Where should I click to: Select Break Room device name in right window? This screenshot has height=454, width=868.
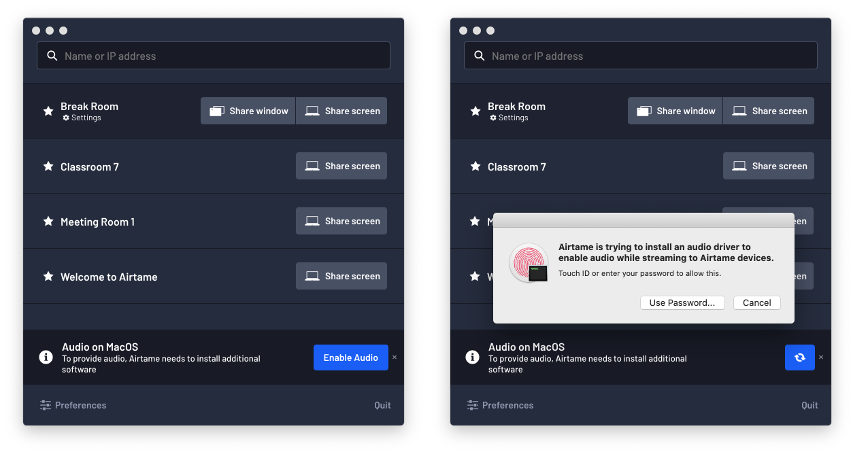[516, 106]
